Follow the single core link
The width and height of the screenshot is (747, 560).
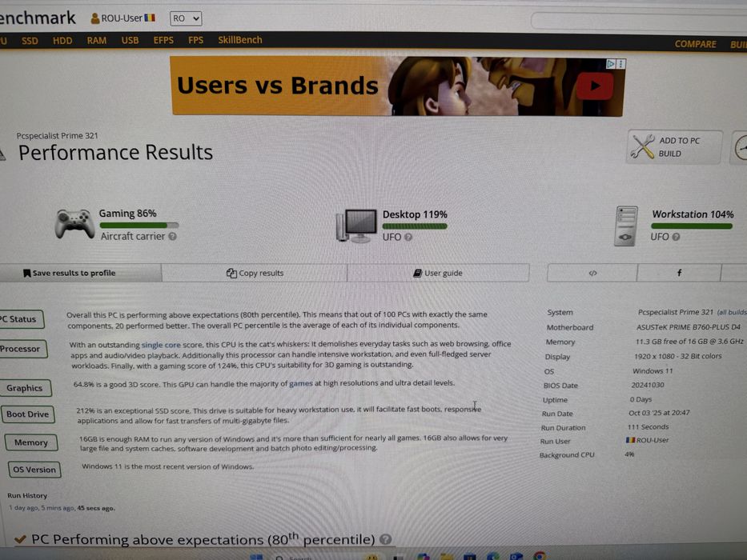(161, 345)
